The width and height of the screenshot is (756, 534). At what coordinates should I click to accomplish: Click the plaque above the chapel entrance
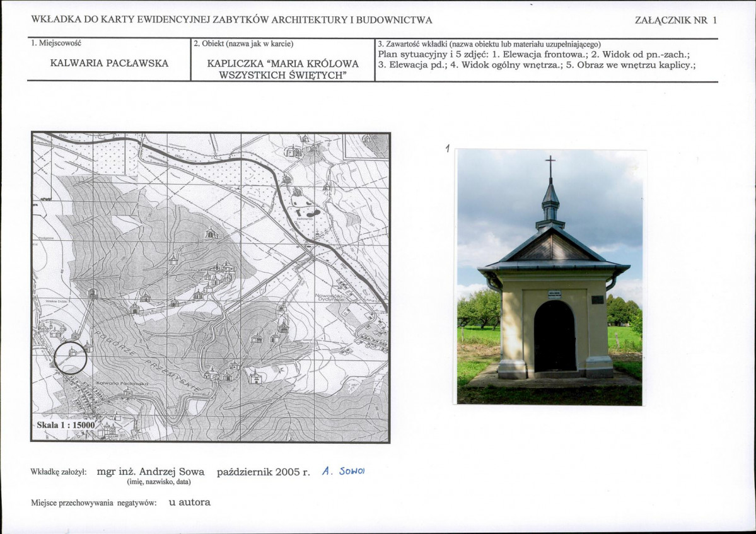554,294
